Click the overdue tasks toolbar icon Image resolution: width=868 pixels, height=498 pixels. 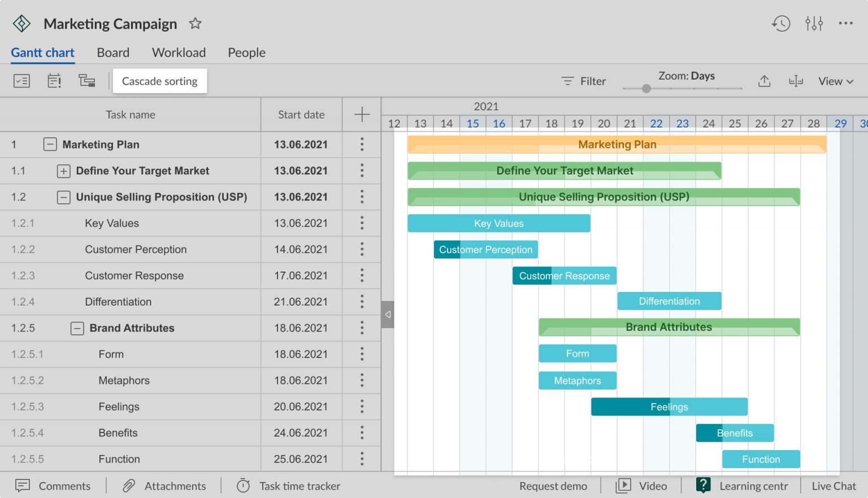point(54,81)
